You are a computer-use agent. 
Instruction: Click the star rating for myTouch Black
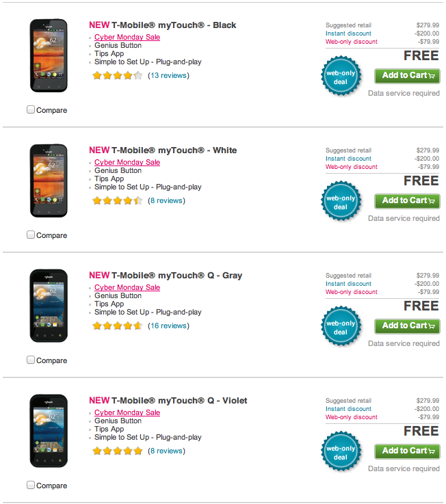(118, 76)
